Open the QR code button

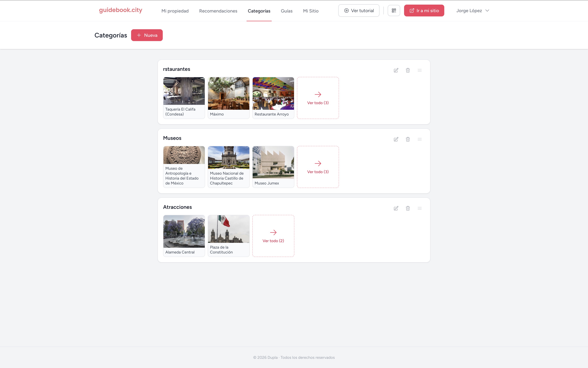click(x=394, y=11)
